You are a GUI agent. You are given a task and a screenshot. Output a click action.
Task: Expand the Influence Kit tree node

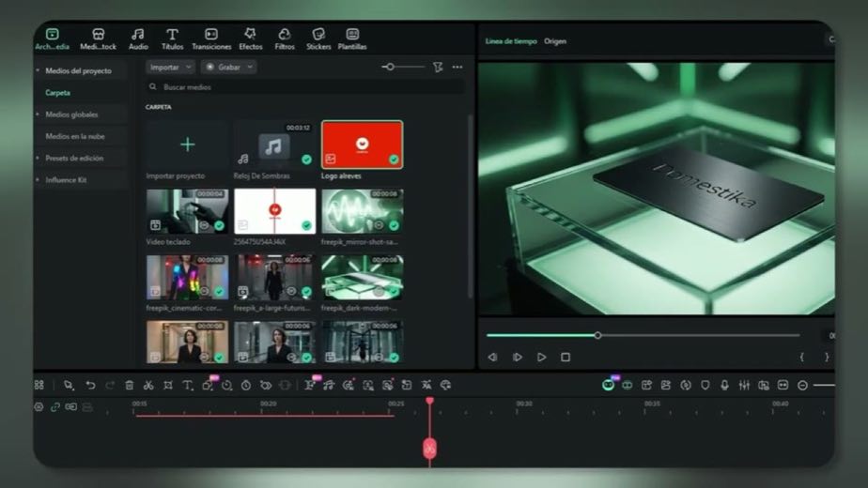38,180
